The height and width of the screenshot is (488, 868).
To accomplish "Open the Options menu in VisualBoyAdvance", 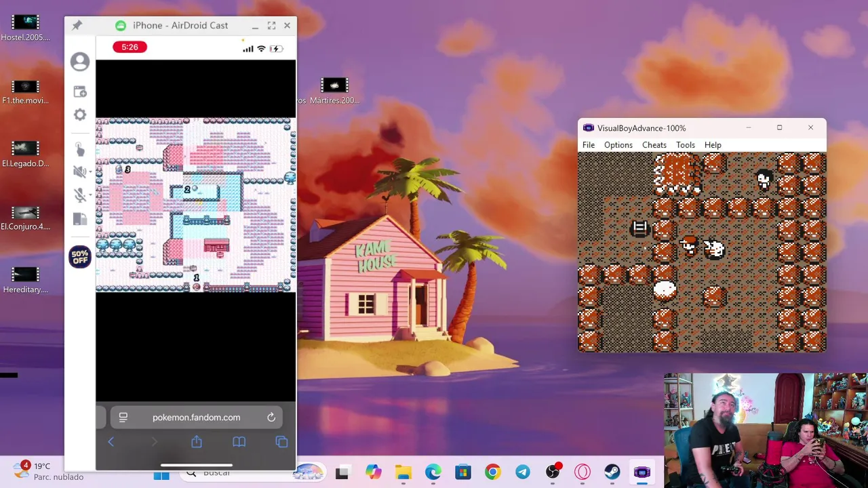I will pyautogui.click(x=618, y=145).
